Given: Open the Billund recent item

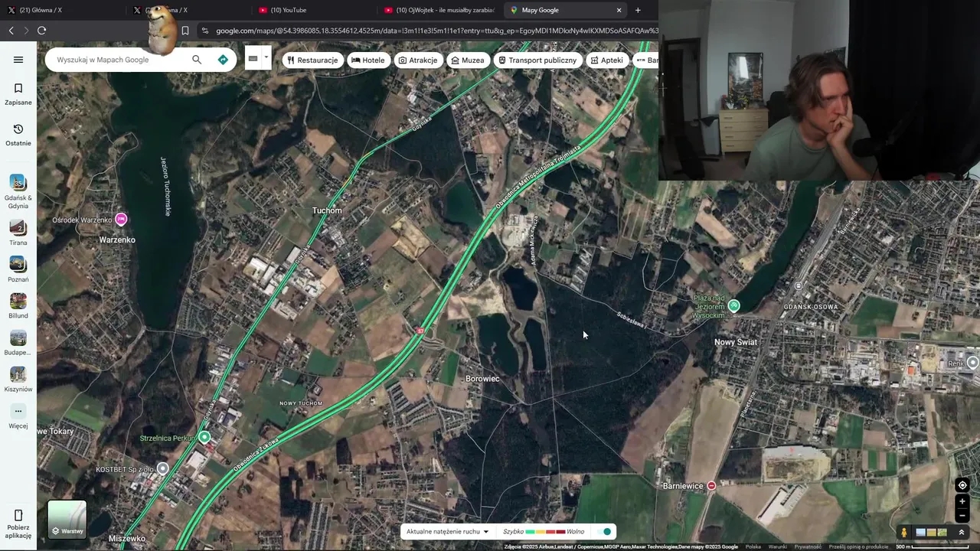Looking at the screenshot, I should pyautogui.click(x=18, y=306).
